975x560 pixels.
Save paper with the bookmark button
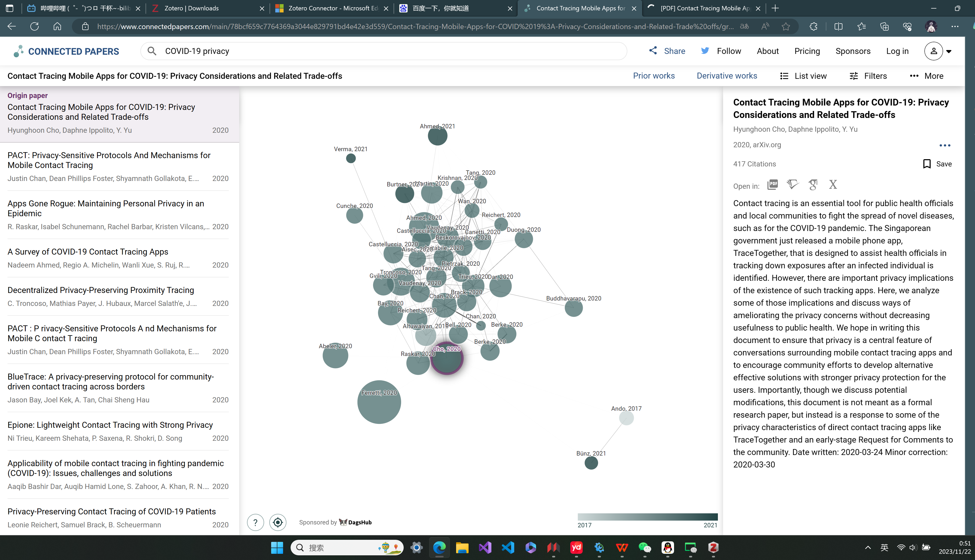(x=927, y=164)
